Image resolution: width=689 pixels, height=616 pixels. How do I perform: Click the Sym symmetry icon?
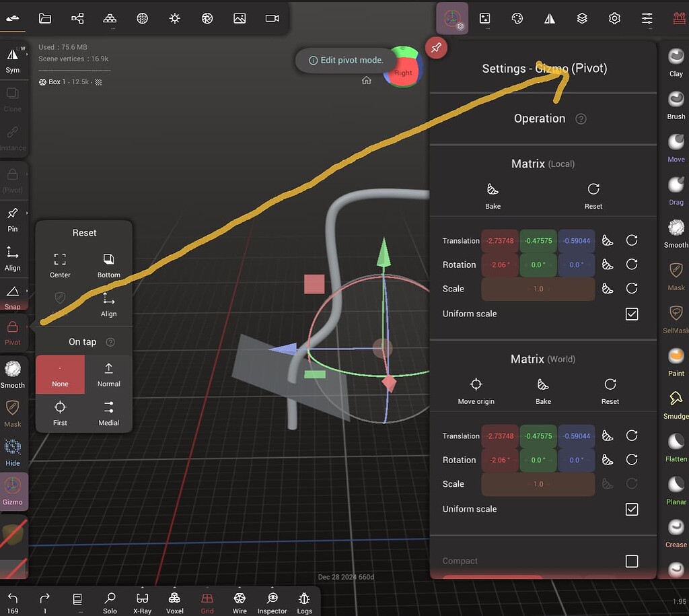click(13, 59)
